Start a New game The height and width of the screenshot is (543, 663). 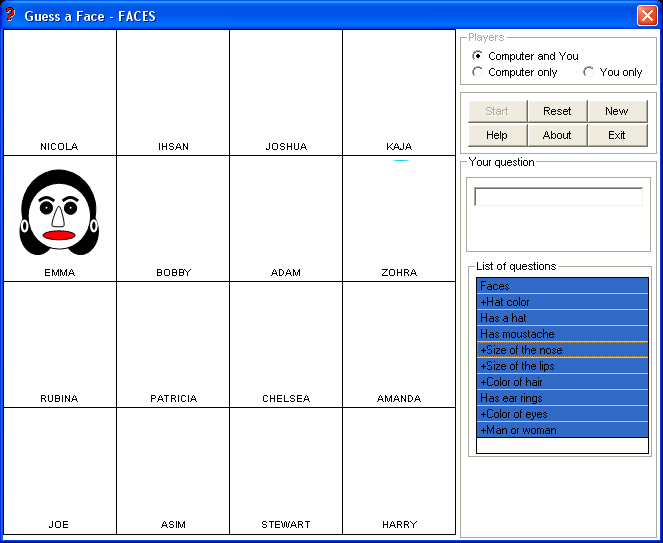coord(617,111)
